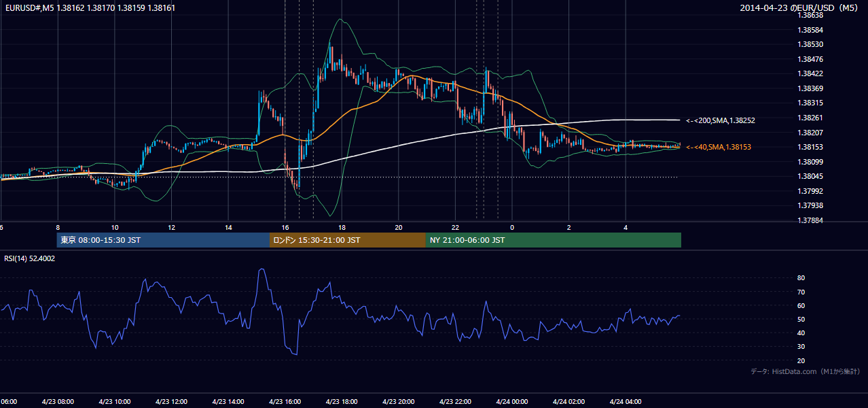Click price axis value 1.38207
This screenshot has height=408, width=868.
pyautogui.click(x=809, y=133)
